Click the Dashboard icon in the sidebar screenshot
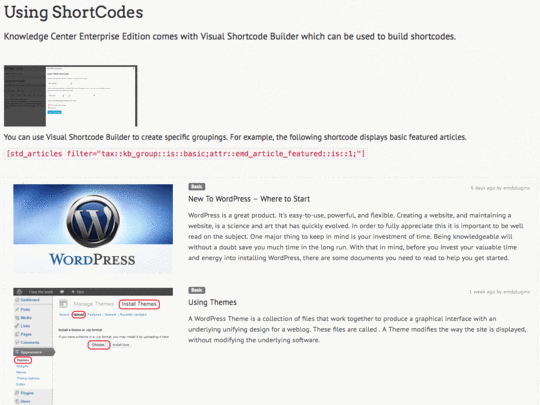Image resolution: width=540 pixels, height=405 pixels. click(17, 300)
